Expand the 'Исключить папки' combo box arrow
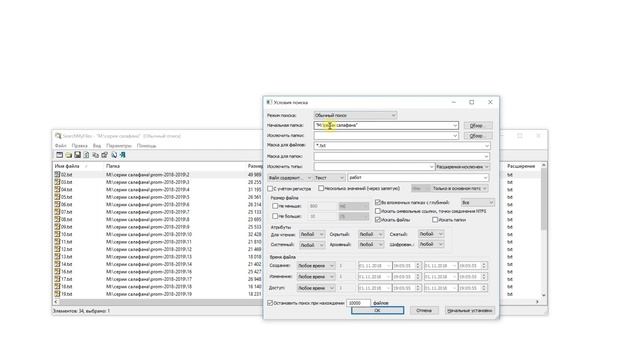The image size is (640, 360). (x=455, y=136)
